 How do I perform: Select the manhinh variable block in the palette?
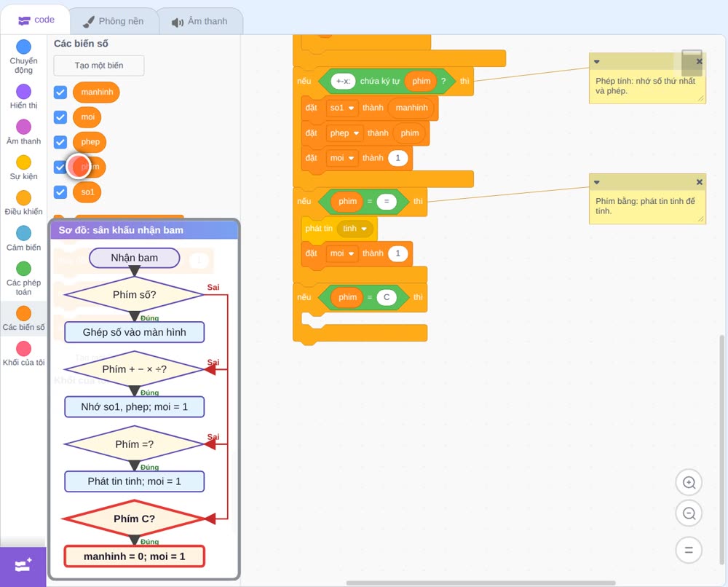point(97,92)
